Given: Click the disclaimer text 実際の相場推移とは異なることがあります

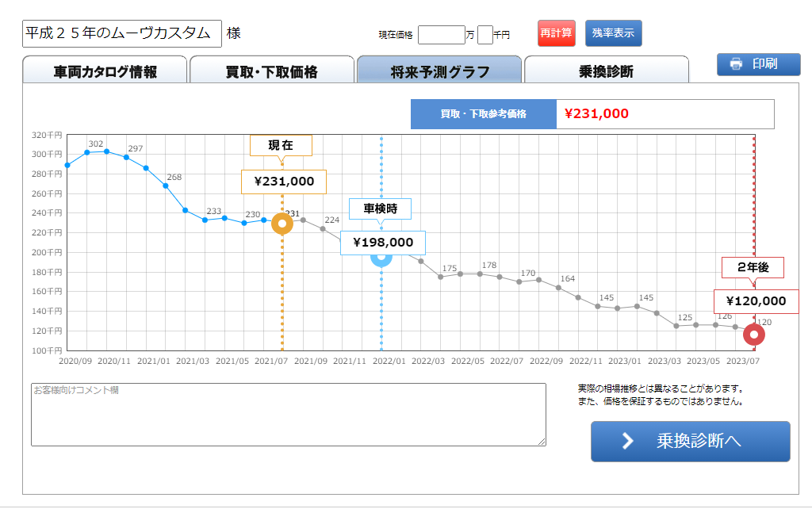Looking at the screenshot, I should coord(662,388).
